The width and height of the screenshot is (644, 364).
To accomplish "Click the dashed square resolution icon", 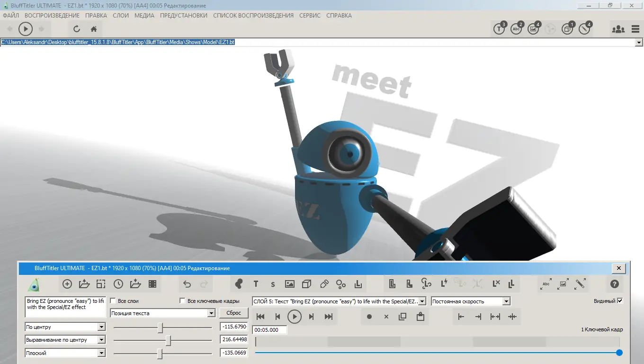I will 101,284.
